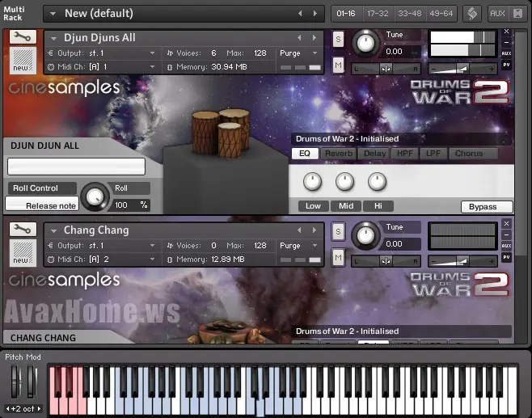Open Output dropdown of Chang Chang
The image size is (532, 418).
coord(152,245)
